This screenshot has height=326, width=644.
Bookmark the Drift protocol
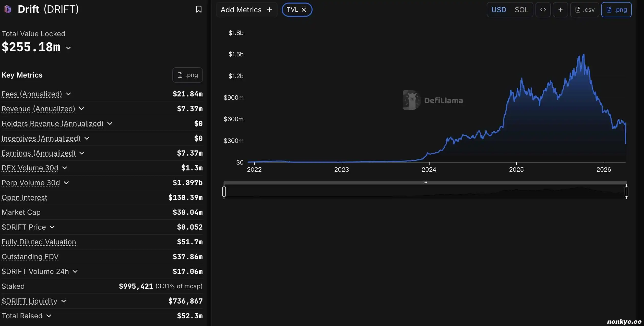point(198,9)
